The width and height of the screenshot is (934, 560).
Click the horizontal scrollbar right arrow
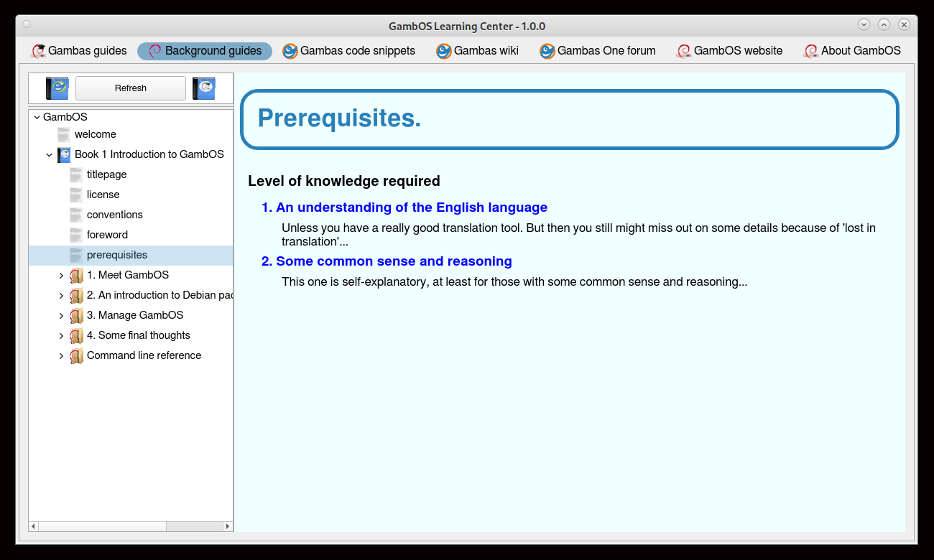[228, 526]
